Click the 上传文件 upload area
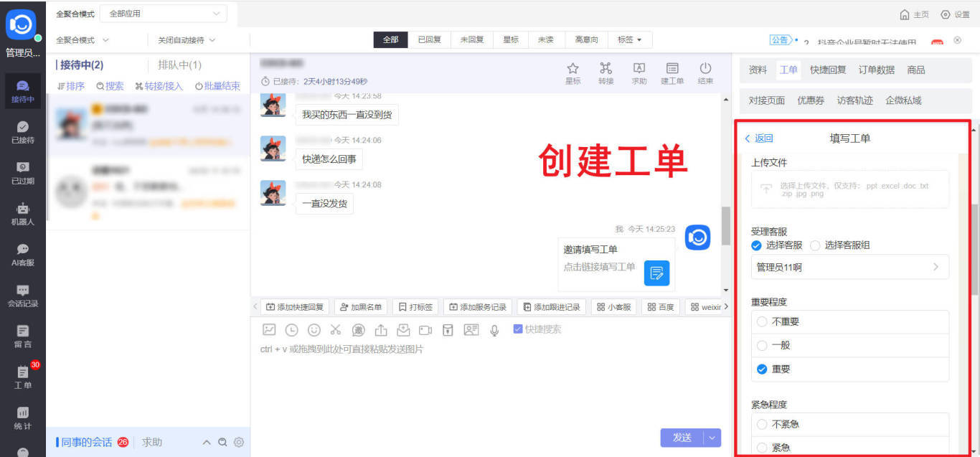The height and width of the screenshot is (457, 980). [x=849, y=189]
